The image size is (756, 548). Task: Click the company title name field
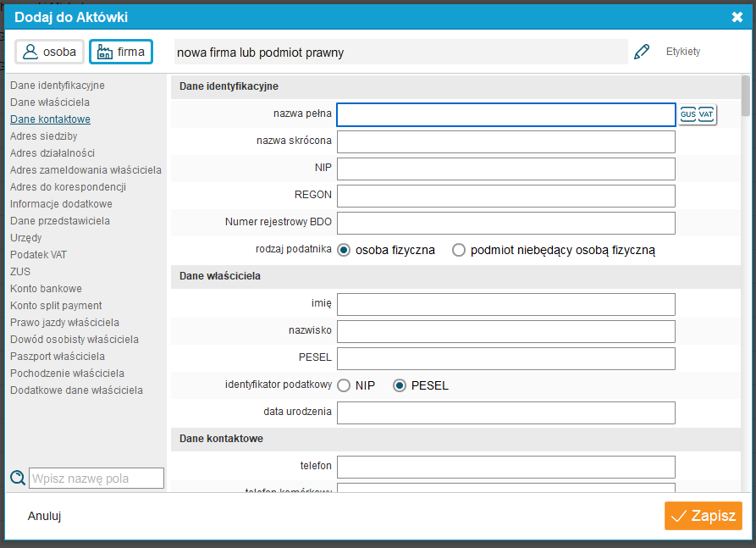tap(400, 52)
